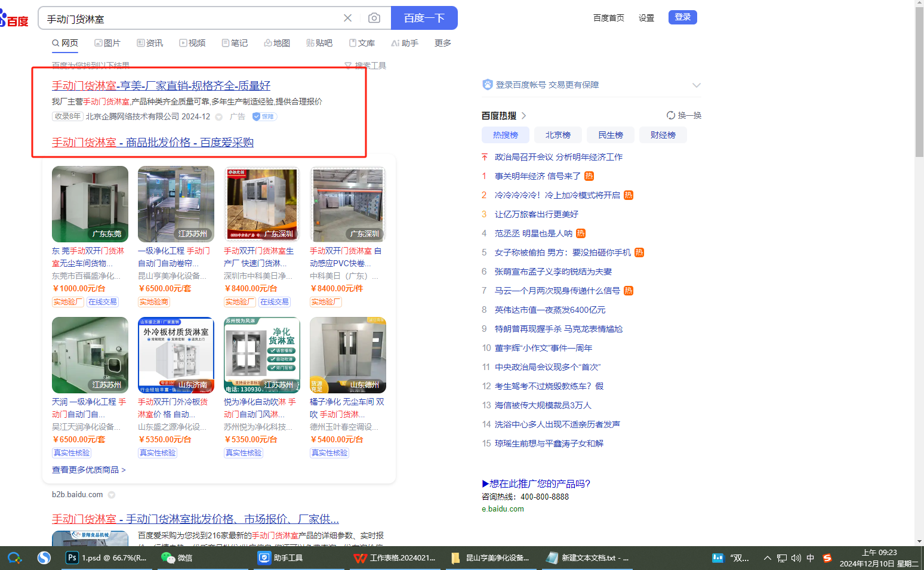Open the 昆山亨美净化设备 folder in the taskbar
924x570 pixels.
click(x=490, y=558)
